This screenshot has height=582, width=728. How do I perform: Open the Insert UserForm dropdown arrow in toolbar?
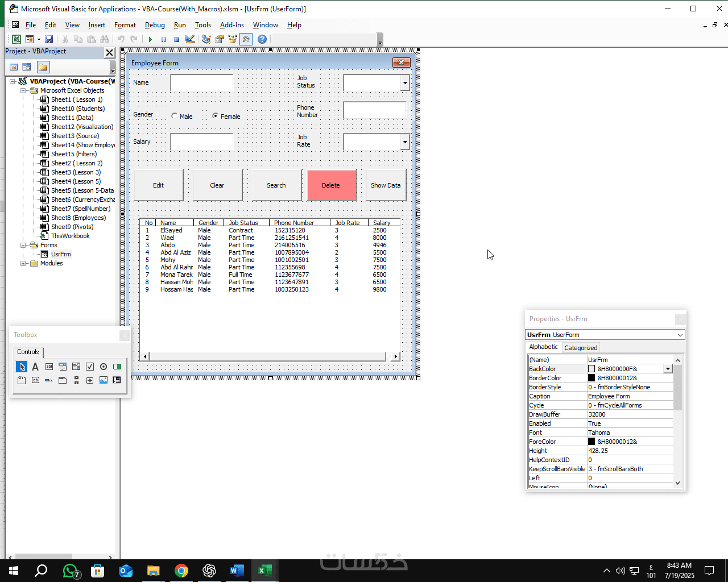[x=39, y=39]
